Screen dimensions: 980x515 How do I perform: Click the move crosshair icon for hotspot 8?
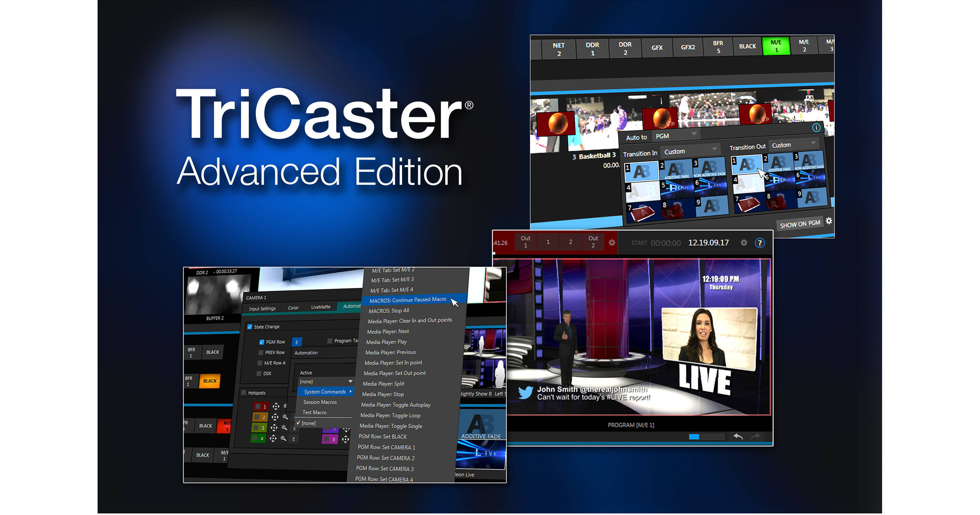point(345,440)
